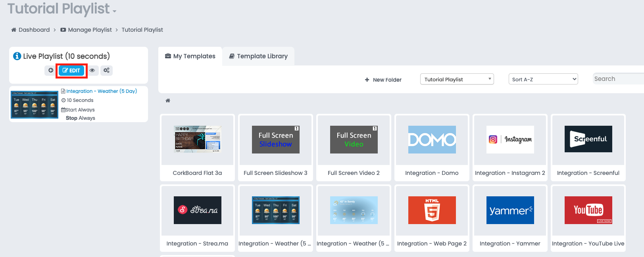Click the Live Playlist info icon
The height and width of the screenshot is (257, 644).
[x=17, y=56]
